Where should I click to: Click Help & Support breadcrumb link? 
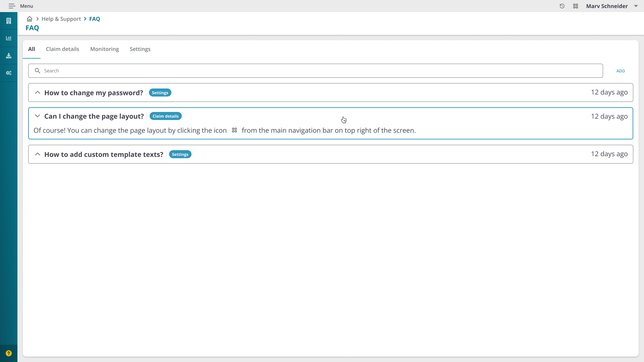pyautogui.click(x=61, y=19)
